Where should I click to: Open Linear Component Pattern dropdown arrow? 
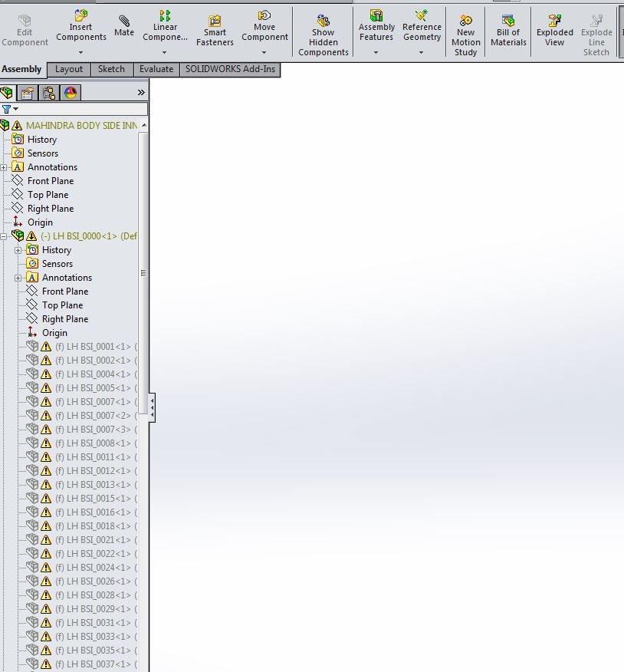click(164, 52)
